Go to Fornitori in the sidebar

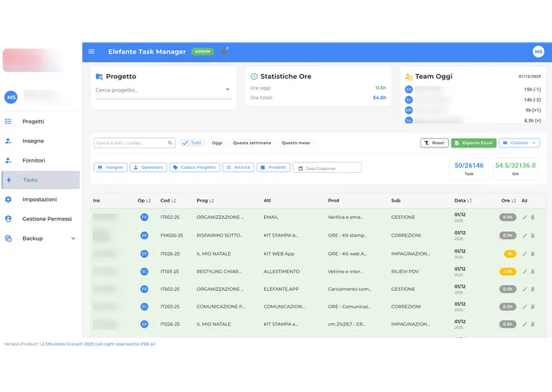pos(34,160)
